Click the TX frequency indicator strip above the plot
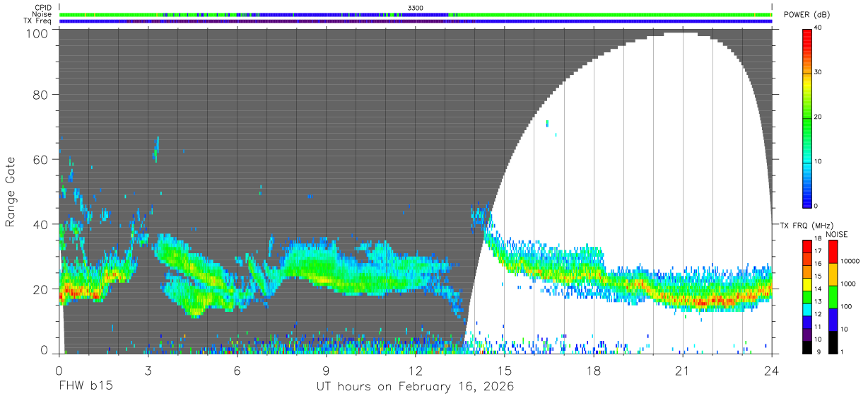This screenshot has height=401, width=868. point(416,21)
